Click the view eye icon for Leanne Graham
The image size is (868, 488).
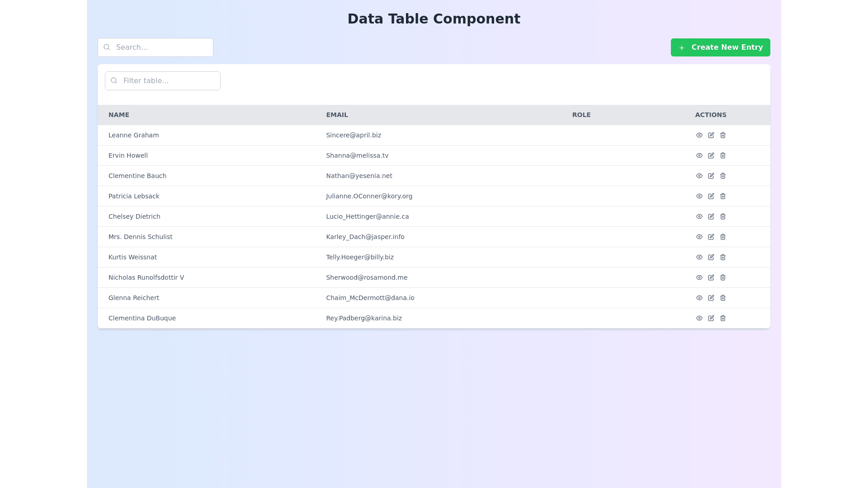point(699,135)
